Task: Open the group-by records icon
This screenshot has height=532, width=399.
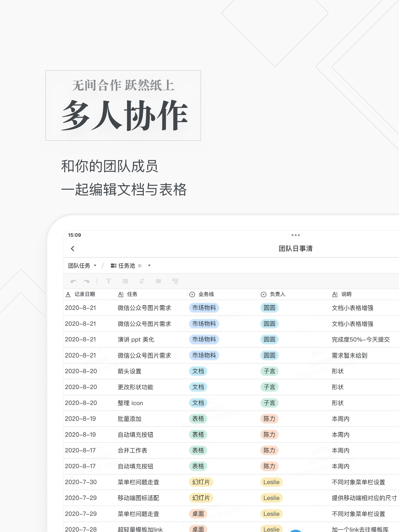Action: coord(125,281)
